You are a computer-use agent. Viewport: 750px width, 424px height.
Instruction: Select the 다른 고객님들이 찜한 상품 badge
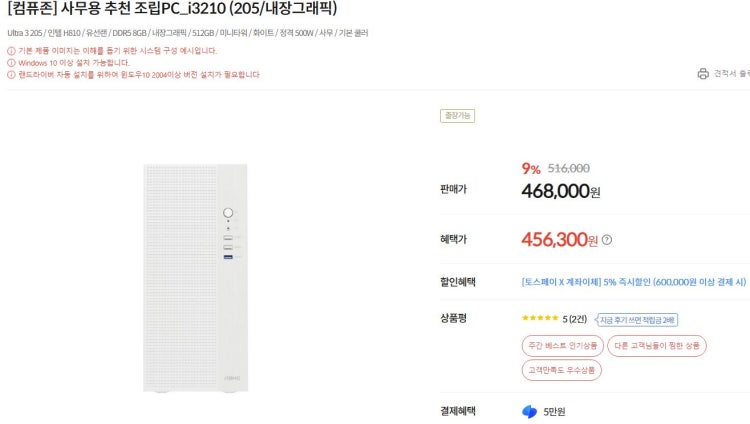(x=659, y=345)
